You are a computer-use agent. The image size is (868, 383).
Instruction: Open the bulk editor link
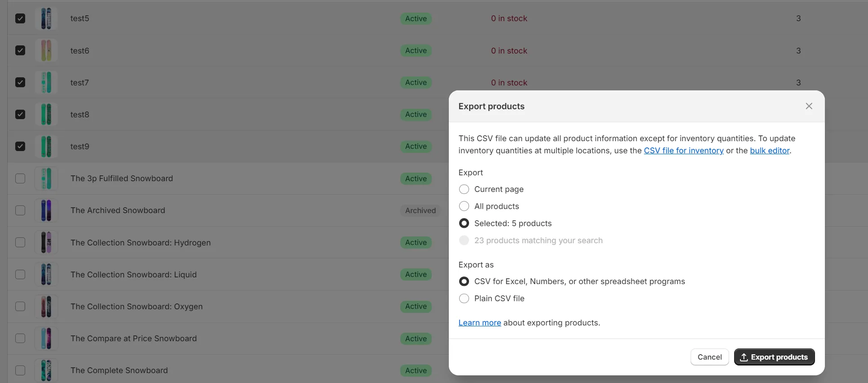pos(769,151)
